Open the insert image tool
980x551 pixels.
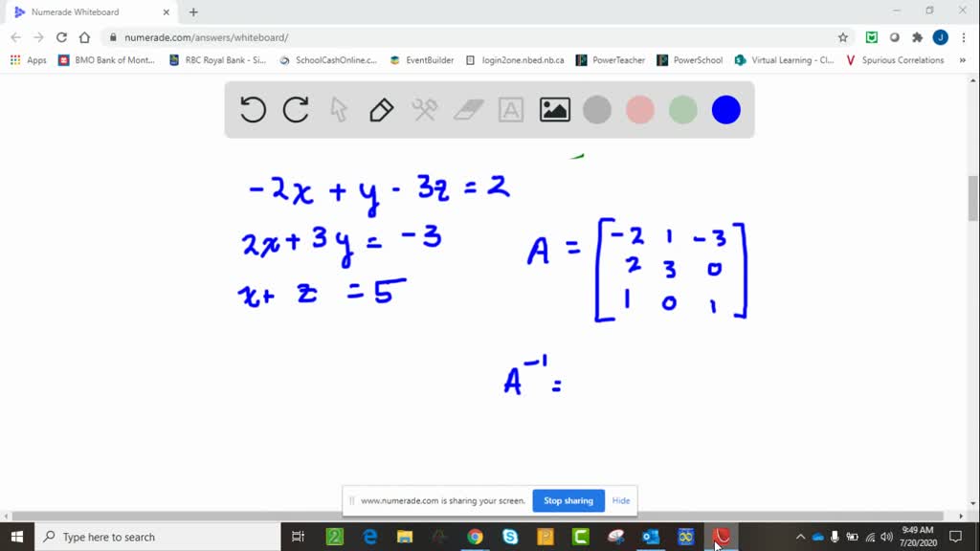553,109
